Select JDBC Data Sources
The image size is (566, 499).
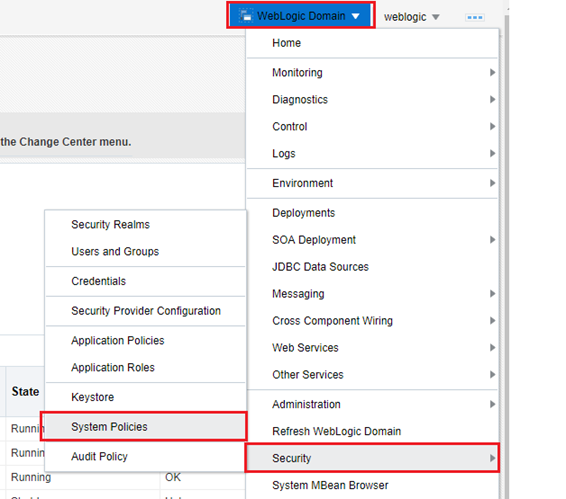pyautogui.click(x=373, y=267)
